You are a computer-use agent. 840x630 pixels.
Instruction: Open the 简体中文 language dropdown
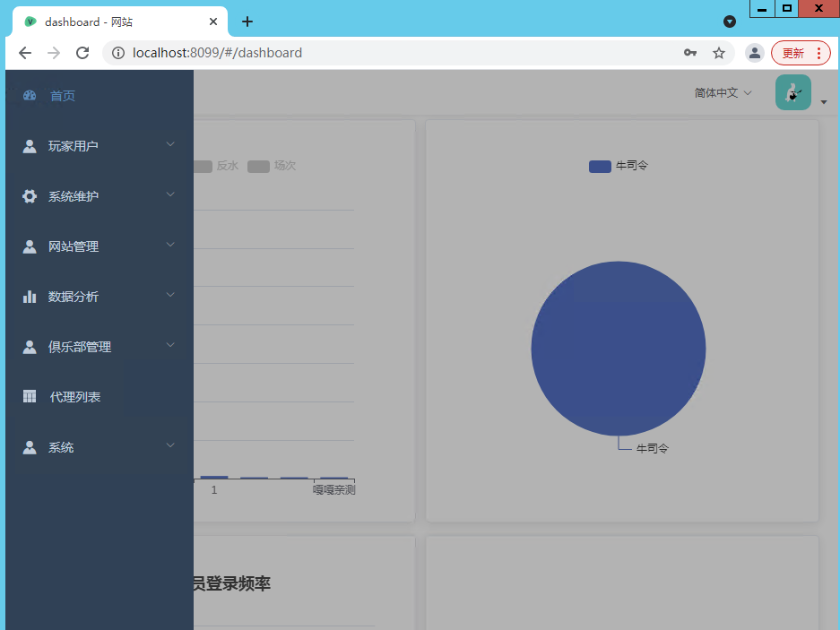[722, 92]
